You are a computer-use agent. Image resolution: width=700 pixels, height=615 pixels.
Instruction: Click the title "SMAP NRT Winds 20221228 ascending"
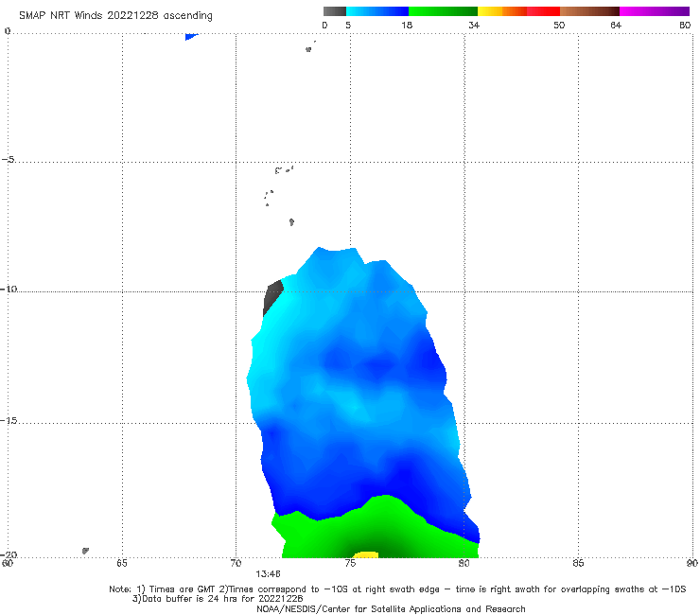coord(115,16)
